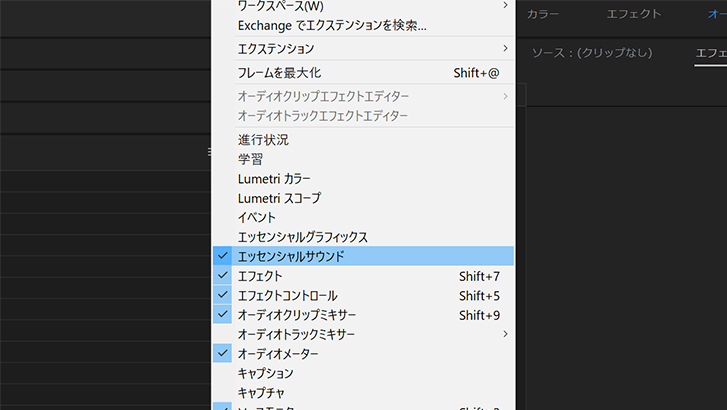Select フレームを最大化 menu item
Screen dimensions: 727x410
coord(363,73)
